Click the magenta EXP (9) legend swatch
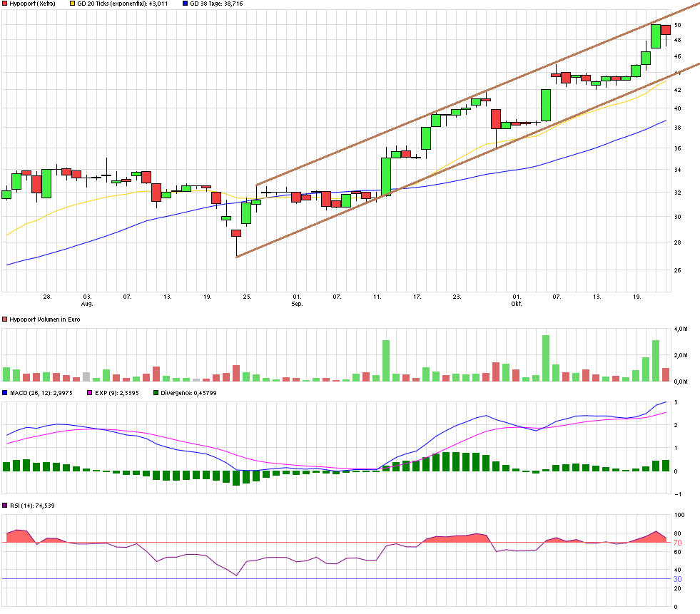Screen dimensions: 700x614 pos(90,393)
